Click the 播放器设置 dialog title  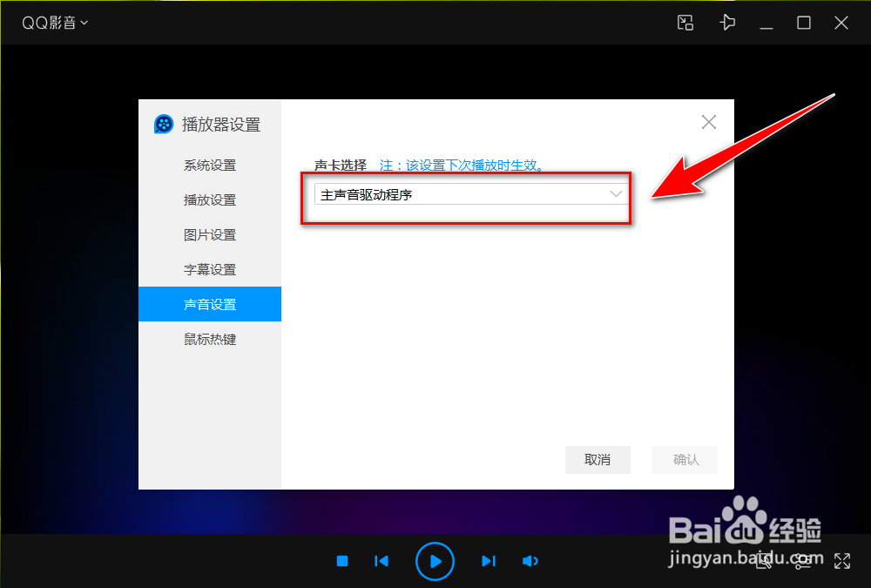(221, 125)
